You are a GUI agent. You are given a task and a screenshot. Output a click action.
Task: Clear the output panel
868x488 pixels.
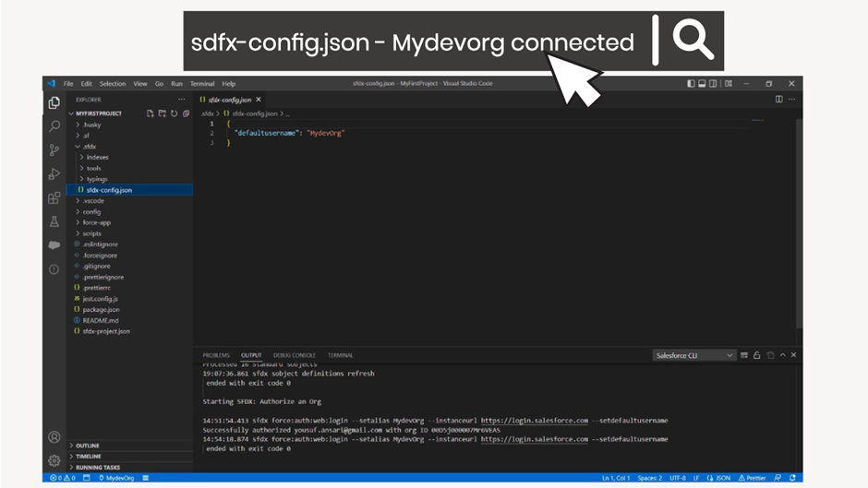(x=744, y=355)
